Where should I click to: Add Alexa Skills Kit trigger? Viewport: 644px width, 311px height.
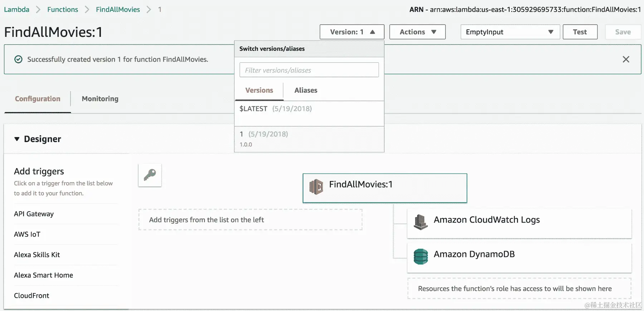tap(37, 254)
